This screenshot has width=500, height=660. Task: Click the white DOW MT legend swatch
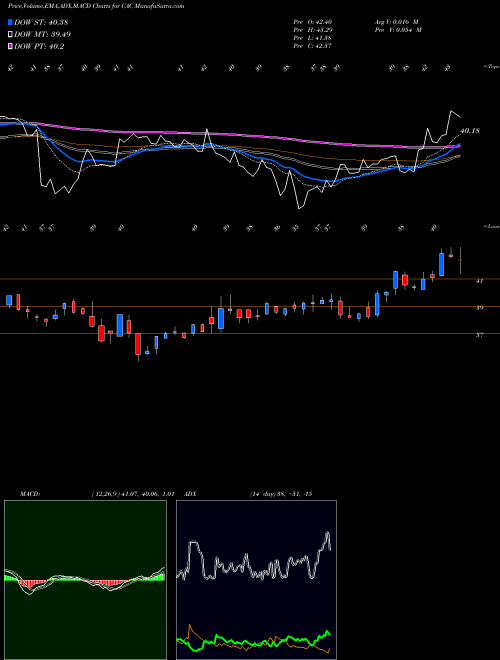click(11, 35)
